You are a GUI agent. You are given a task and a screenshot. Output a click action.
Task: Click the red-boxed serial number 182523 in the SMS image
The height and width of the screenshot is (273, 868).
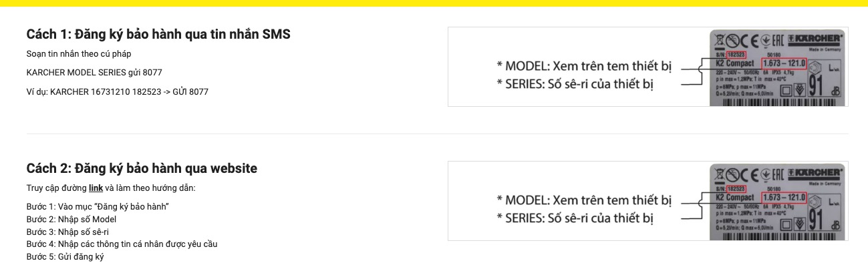coord(736,55)
